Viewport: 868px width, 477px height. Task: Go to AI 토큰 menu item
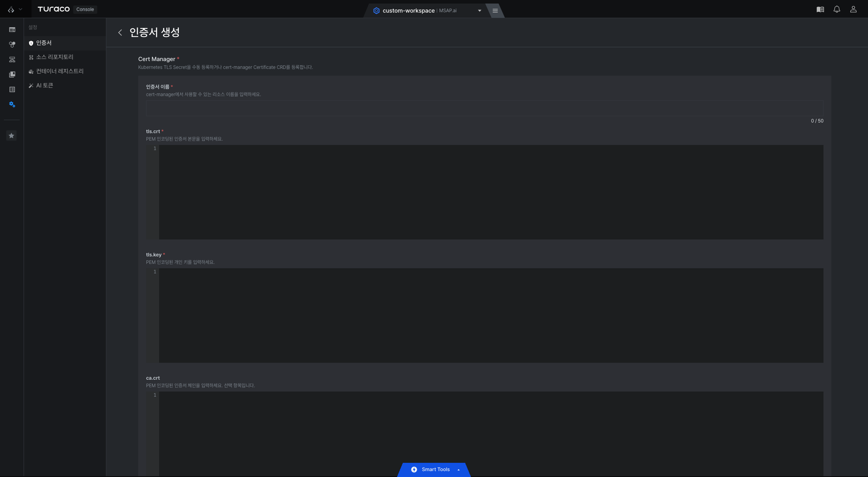tap(65, 85)
